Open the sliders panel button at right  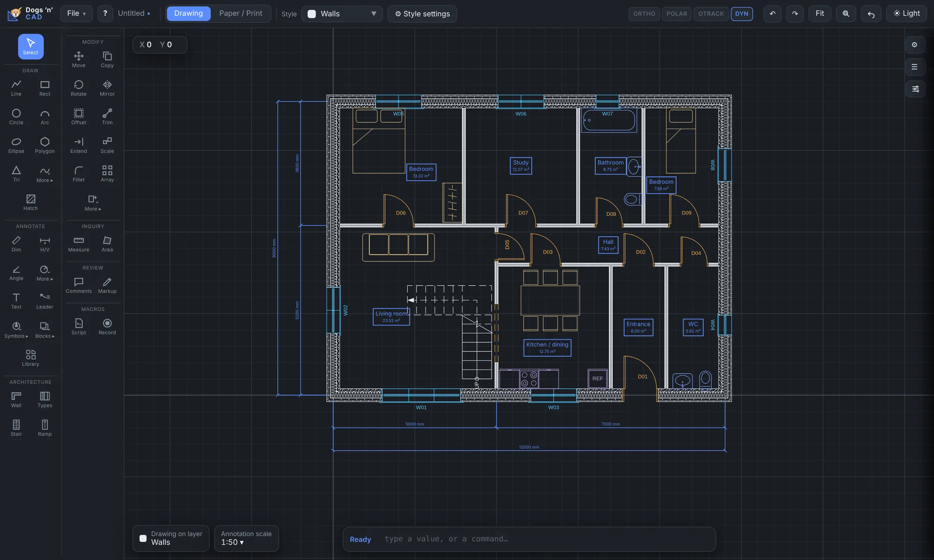click(915, 89)
